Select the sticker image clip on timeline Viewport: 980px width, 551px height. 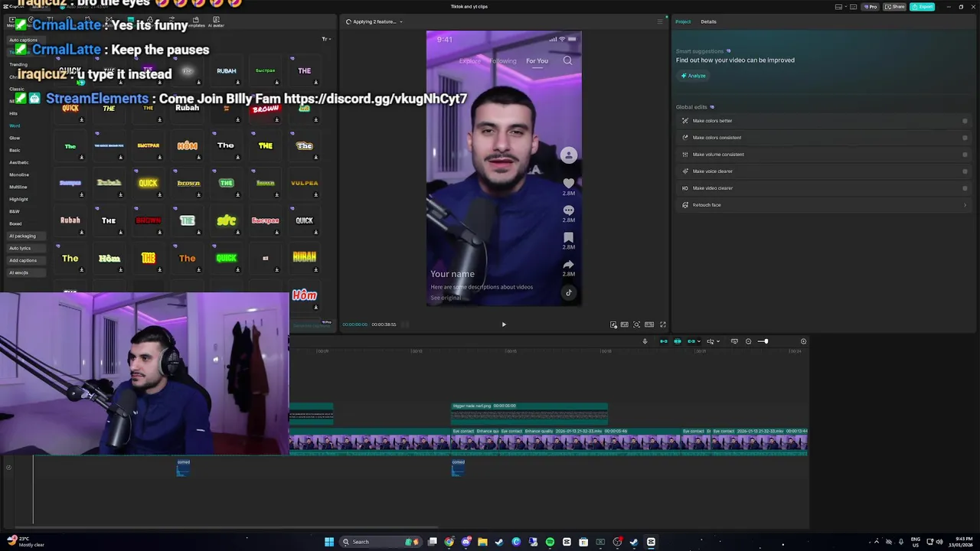[x=529, y=414]
